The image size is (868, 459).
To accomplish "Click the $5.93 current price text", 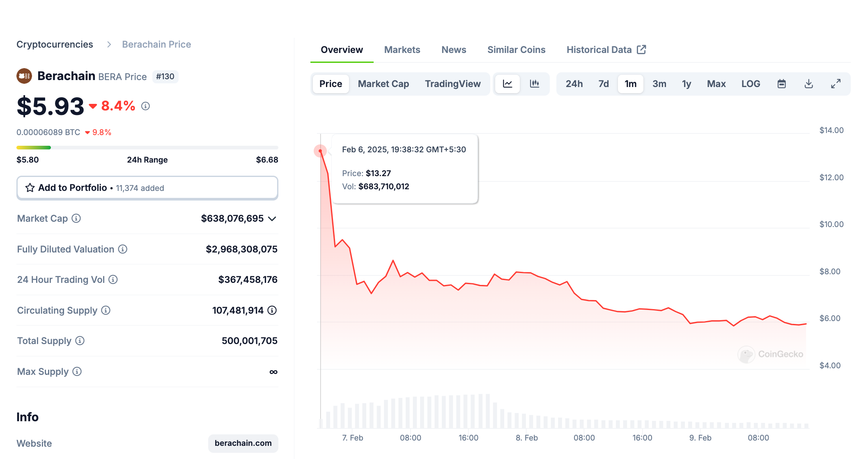I will point(51,107).
